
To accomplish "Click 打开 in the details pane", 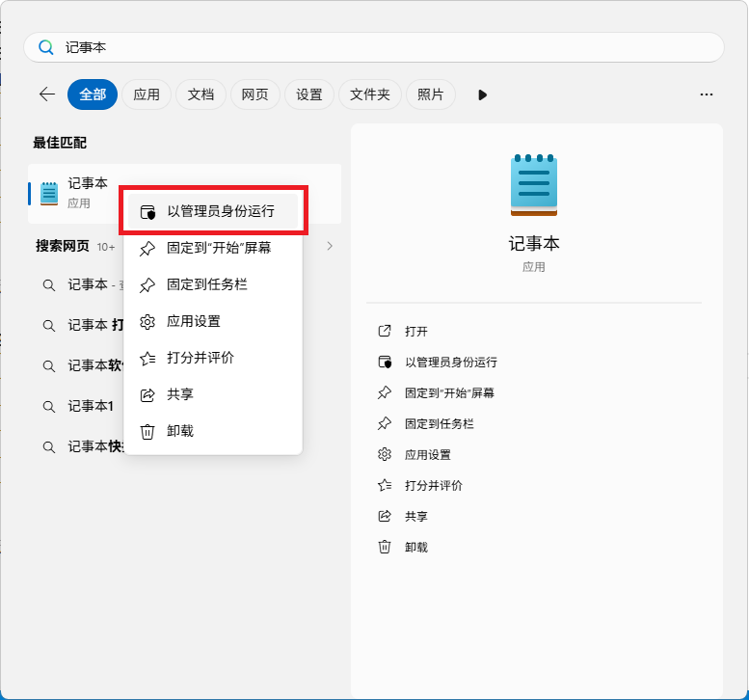I will click(x=416, y=332).
